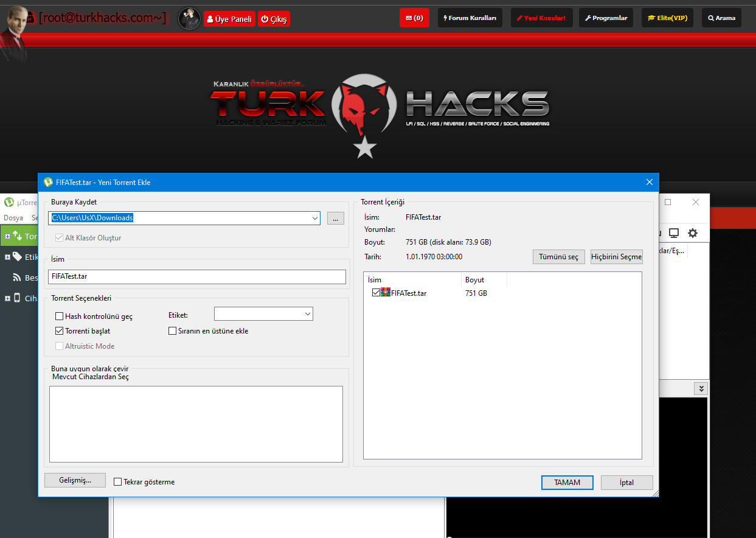Maximize the µTorrent main window
Screen dimensions: 756x538
(x=667, y=202)
